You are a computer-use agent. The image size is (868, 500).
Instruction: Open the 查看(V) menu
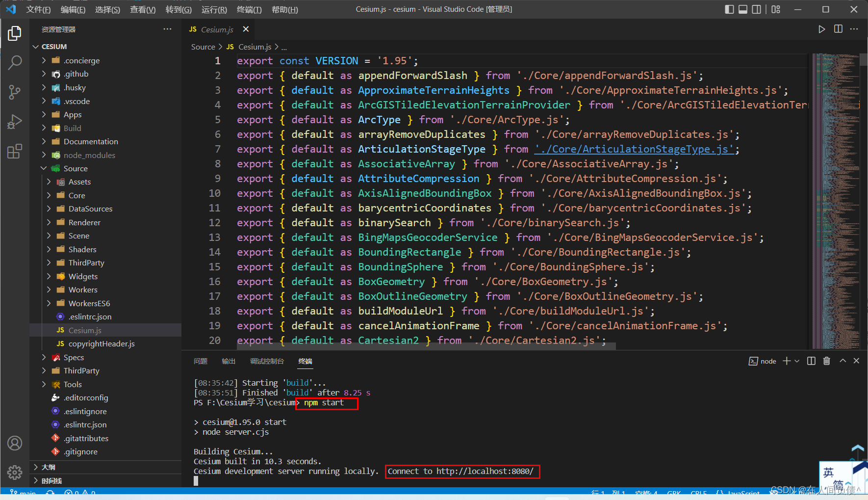click(143, 9)
